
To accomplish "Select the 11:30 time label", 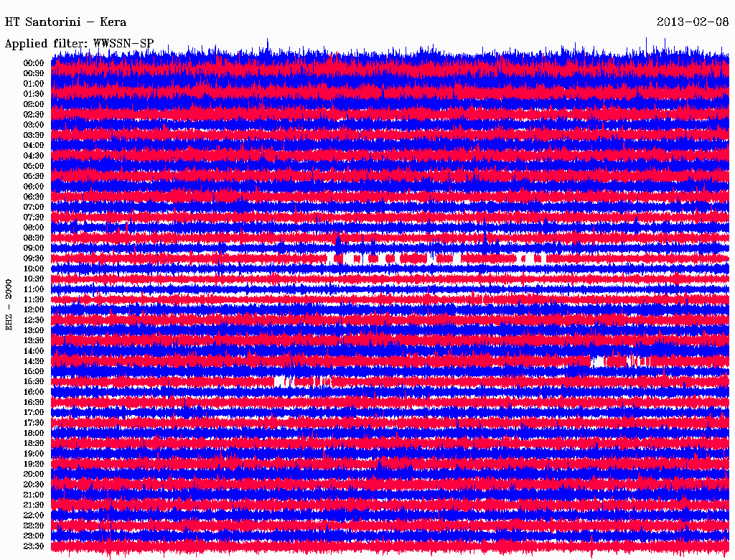I will point(34,299).
